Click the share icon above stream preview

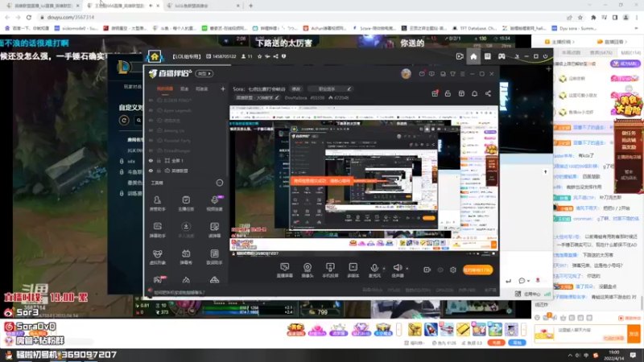pos(488,93)
